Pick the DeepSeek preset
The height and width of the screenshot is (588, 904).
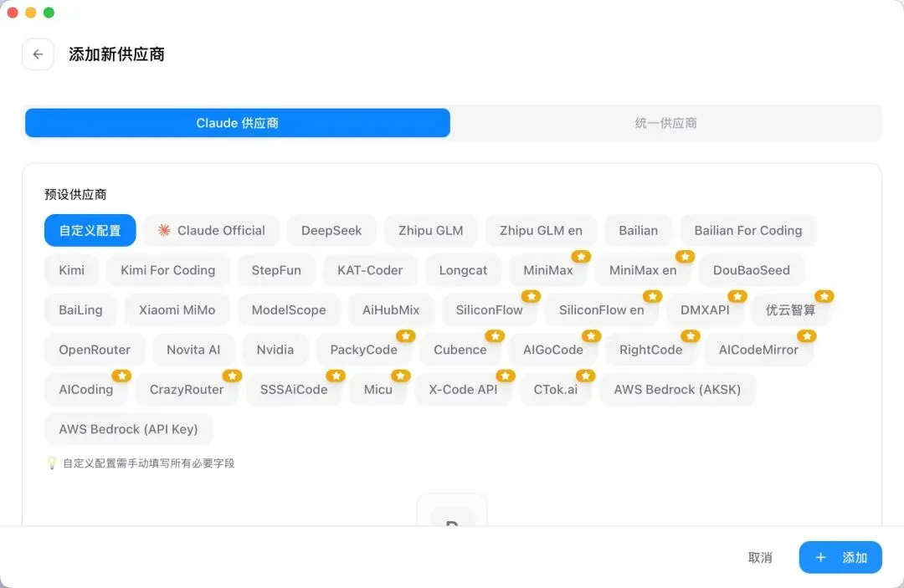[331, 230]
